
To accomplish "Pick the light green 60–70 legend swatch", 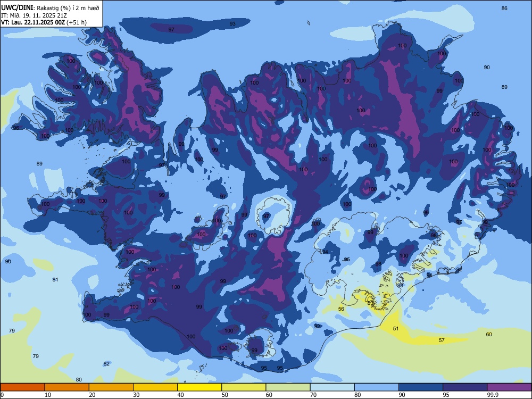I will [x=288, y=387].
